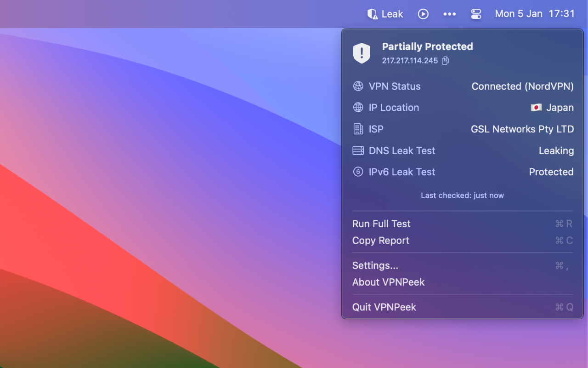Viewport: 588px width, 368px height.
Task: Click the building icon next to ISP
Action: click(x=357, y=129)
